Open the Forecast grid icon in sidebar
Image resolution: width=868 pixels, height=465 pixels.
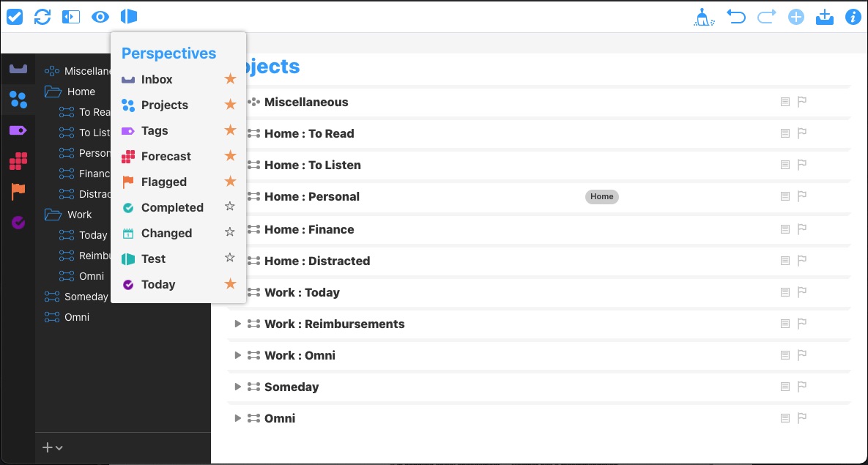point(18,161)
